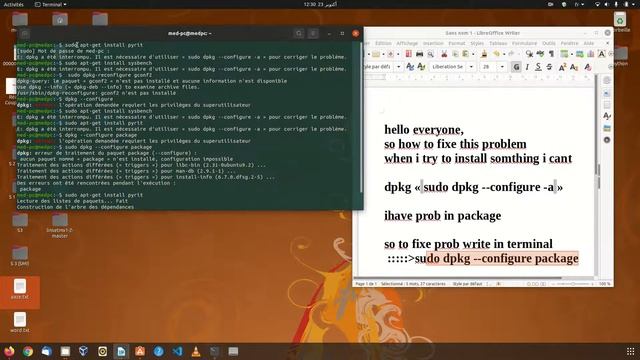Screen dimensions: 640x360
Task: Click the Print icon in Writer toolbar
Action: [x=419, y=54]
